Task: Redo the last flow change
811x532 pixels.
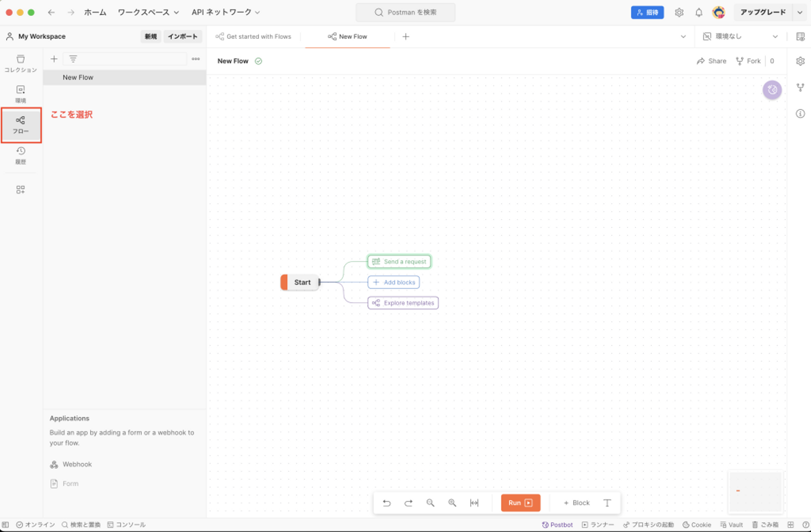Action: click(408, 503)
